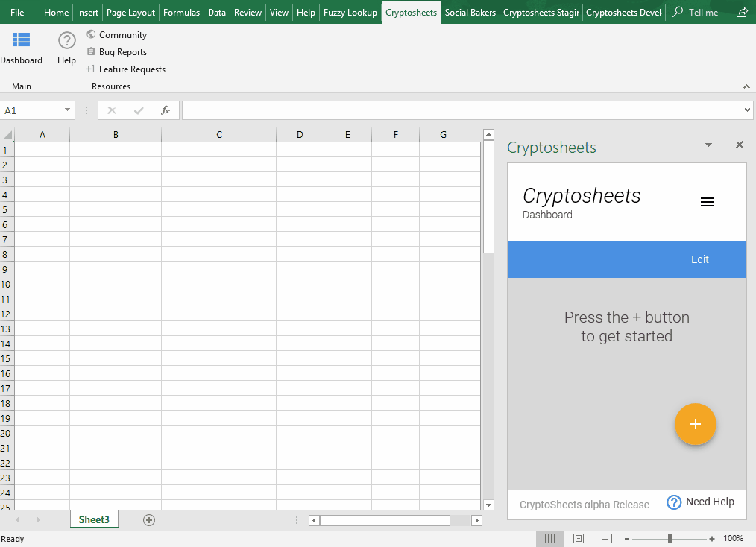Screen dimensions: 756x547
Task: Click the Need Help question icon
Action: coord(673,502)
